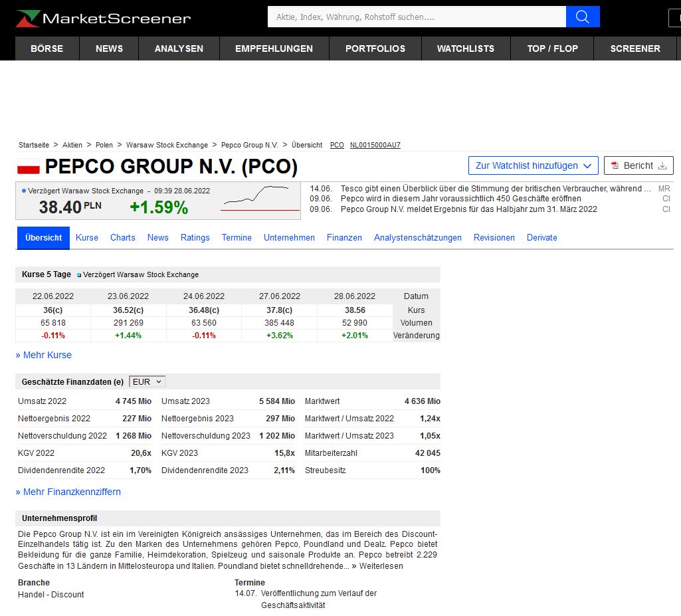Screen dimensions: 681x616
Task: Click the 27.06.2022 volume 385 448
Action: [x=279, y=323]
